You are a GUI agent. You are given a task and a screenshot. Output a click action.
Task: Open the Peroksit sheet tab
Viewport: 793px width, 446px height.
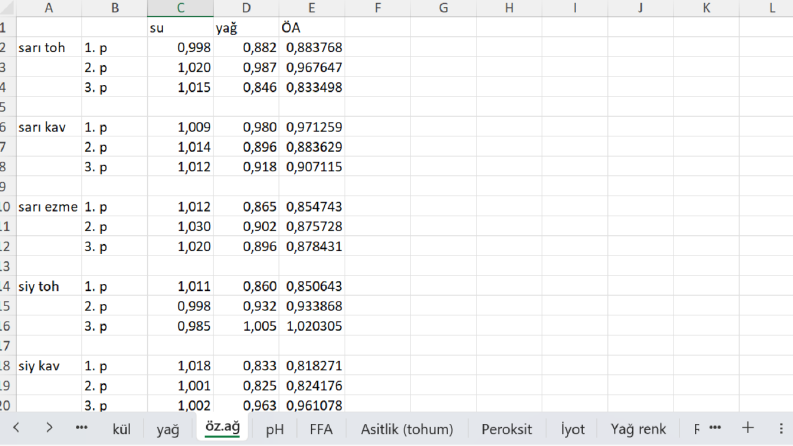507,429
